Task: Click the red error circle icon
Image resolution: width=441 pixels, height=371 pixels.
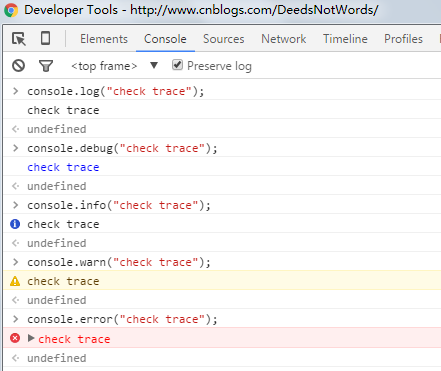Action: tap(15, 338)
